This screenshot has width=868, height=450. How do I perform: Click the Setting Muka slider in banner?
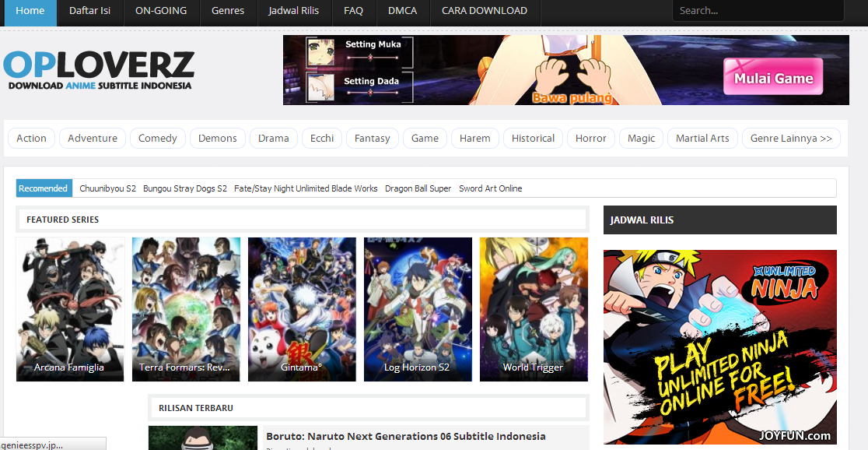coord(372,57)
